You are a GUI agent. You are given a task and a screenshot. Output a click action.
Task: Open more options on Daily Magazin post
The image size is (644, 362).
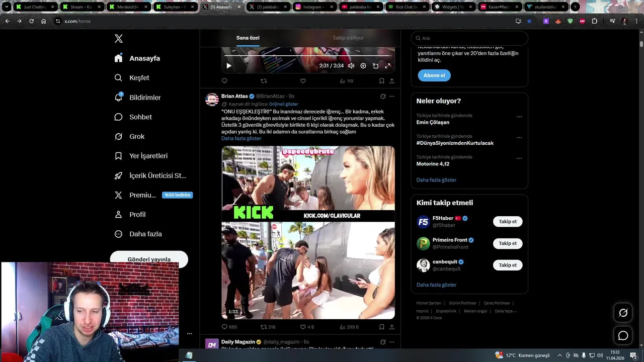pos(392,342)
